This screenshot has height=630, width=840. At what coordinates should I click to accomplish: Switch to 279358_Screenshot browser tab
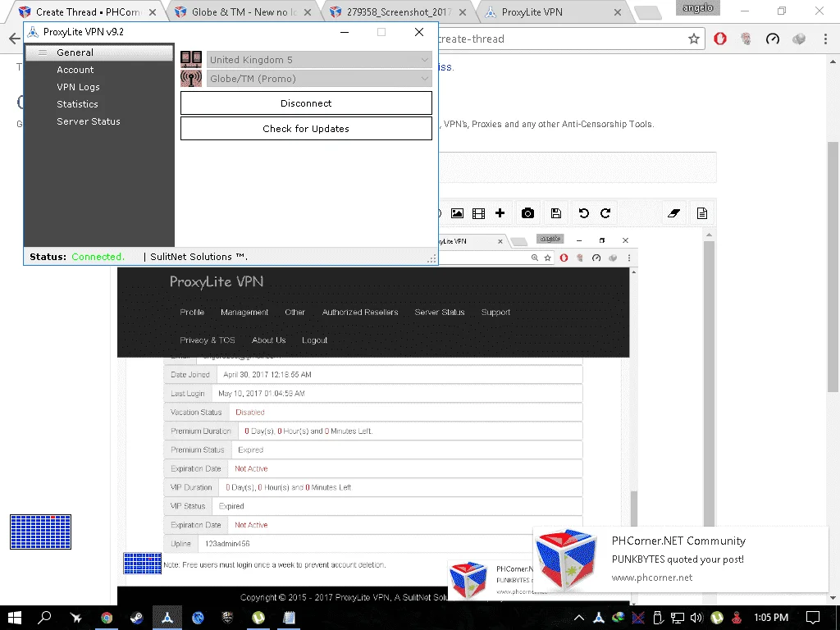[398, 11]
